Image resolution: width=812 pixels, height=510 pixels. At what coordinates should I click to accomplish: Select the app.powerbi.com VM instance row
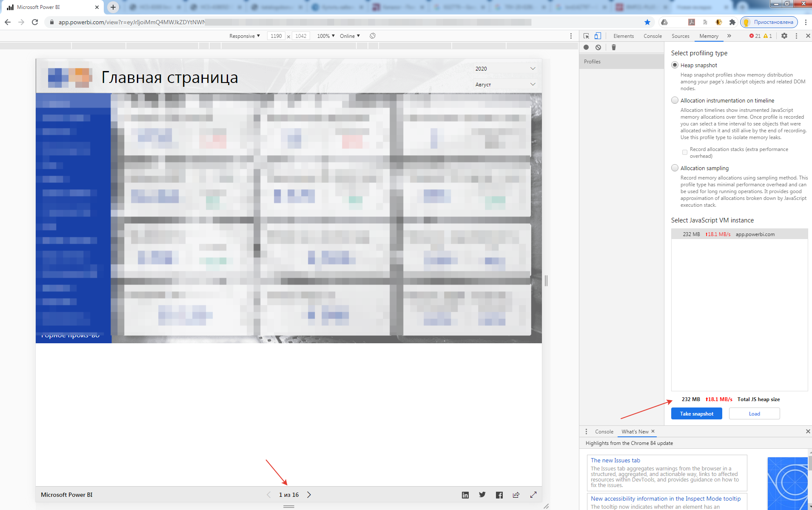coord(739,234)
